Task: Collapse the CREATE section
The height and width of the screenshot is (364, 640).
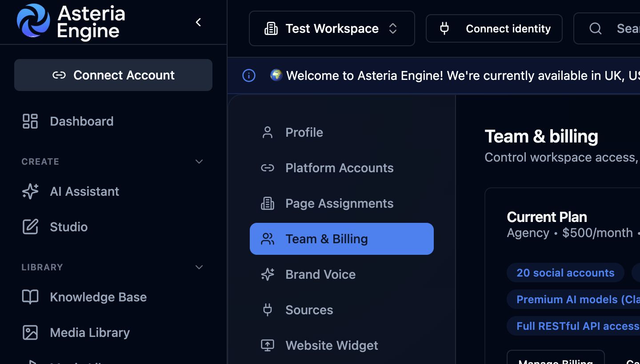Action: 199,162
